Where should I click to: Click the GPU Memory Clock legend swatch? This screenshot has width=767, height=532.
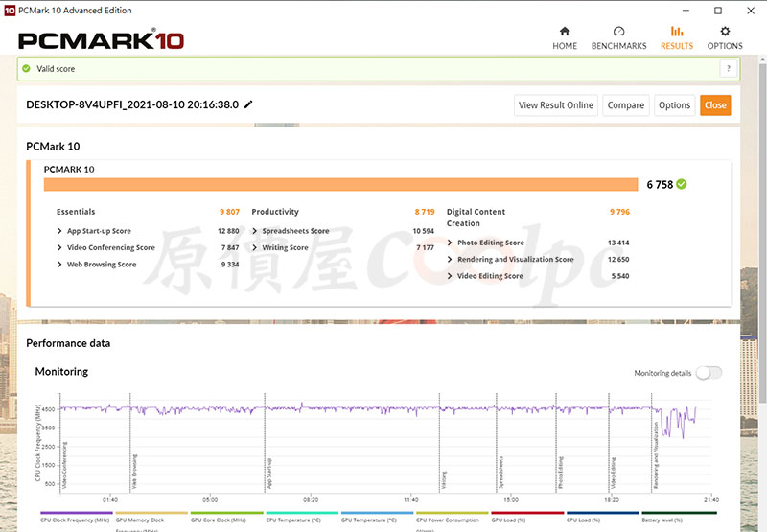tap(151, 513)
